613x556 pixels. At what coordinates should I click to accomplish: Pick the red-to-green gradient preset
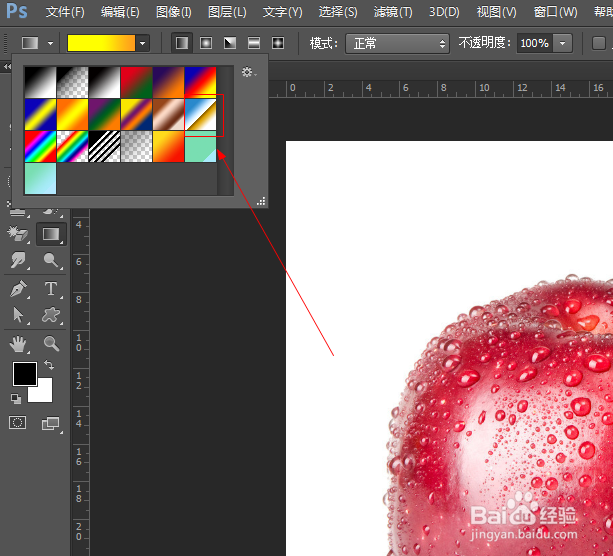(136, 82)
